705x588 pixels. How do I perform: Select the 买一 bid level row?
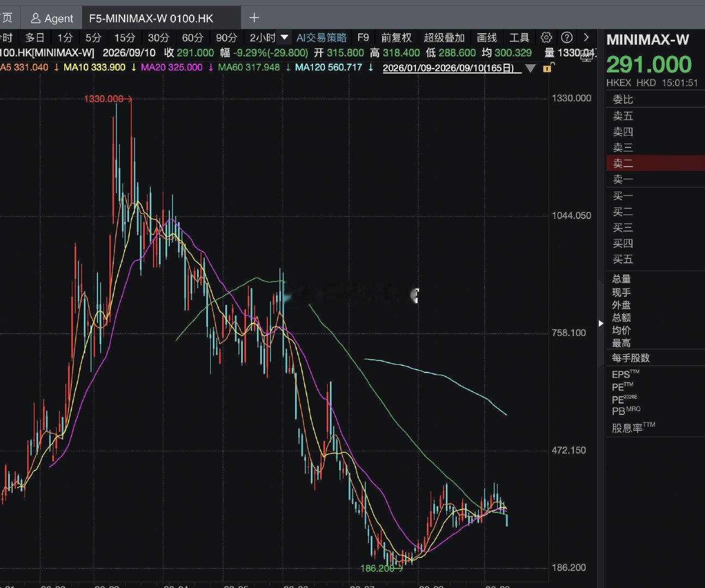click(655, 196)
